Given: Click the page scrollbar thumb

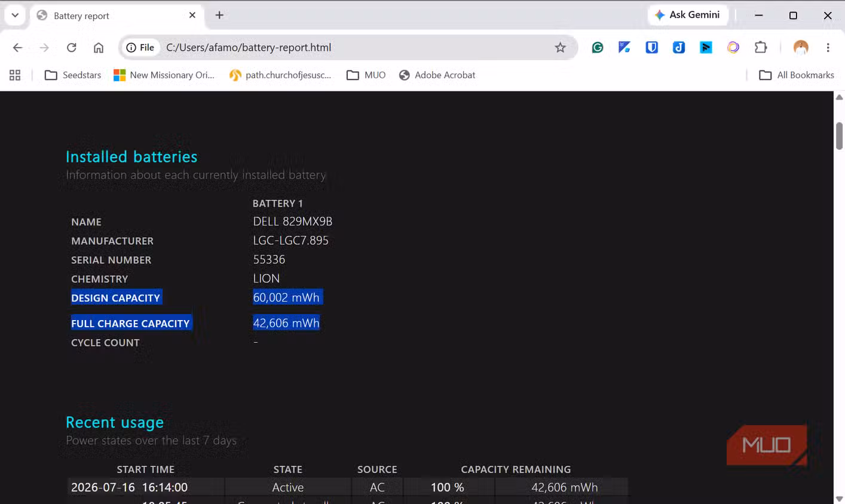Looking at the screenshot, I should pos(839,136).
